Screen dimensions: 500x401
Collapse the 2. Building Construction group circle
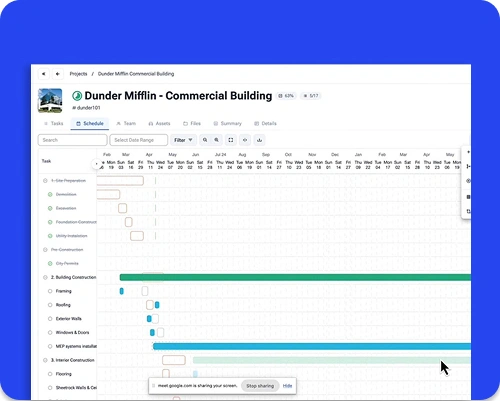(45, 277)
